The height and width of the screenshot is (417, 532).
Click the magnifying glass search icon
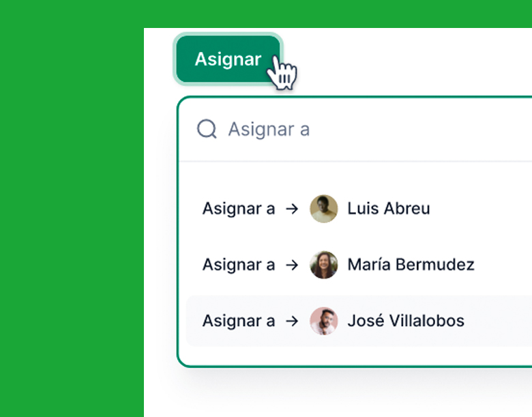click(207, 129)
